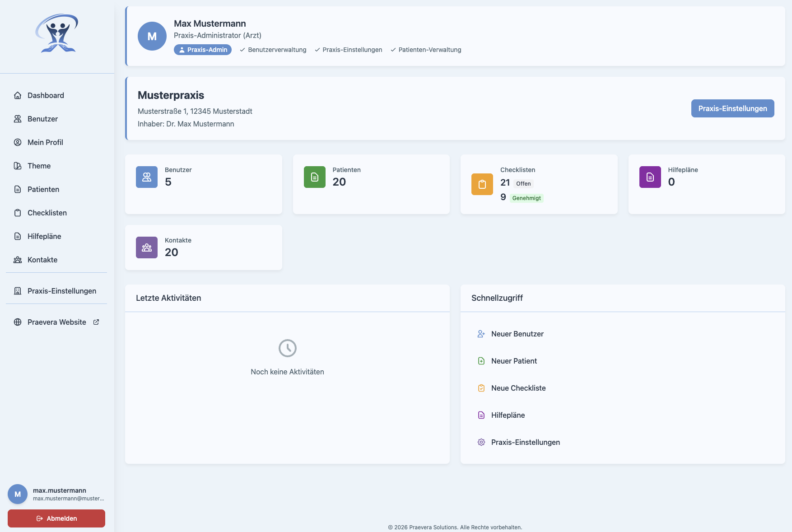Click the Genehmigt status badge

pos(526,198)
